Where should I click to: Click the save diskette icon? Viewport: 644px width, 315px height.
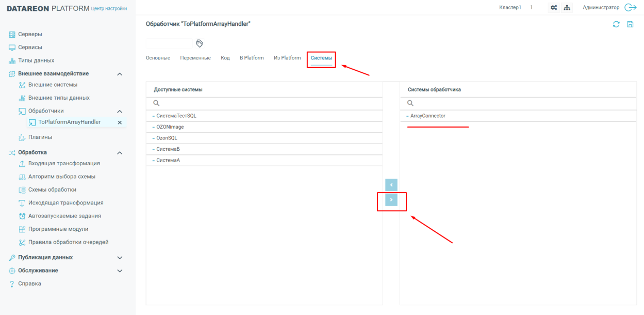tap(630, 24)
